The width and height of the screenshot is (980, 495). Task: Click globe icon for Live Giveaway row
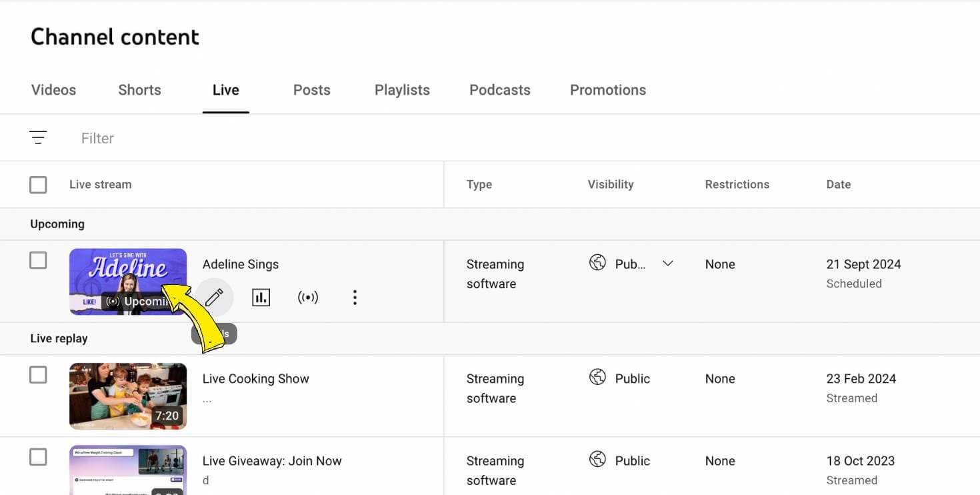(597, 460)
